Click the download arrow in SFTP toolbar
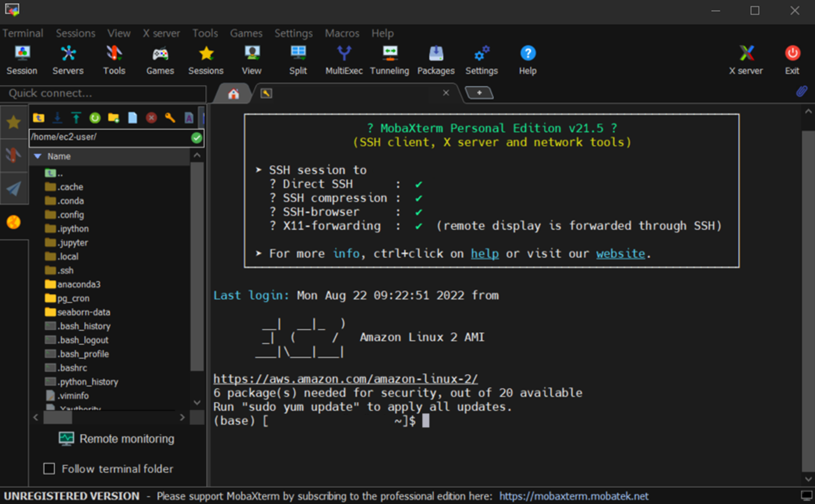 (x=57, y=118)
